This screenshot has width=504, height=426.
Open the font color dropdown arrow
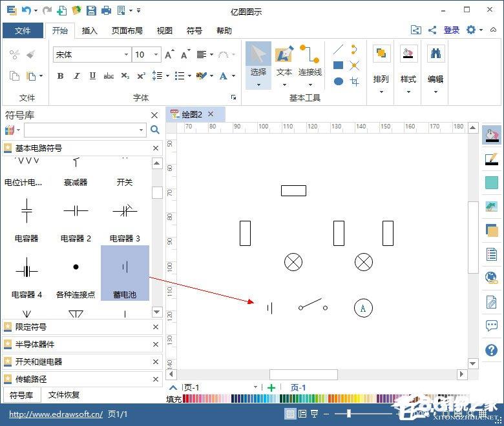234,76
